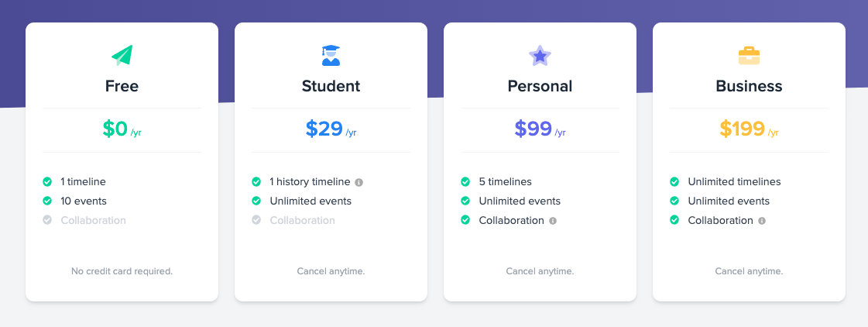Click the grayed Collaboration check in Free plan
This screenshot has height=327, width=868.
[x=47, y=221]
